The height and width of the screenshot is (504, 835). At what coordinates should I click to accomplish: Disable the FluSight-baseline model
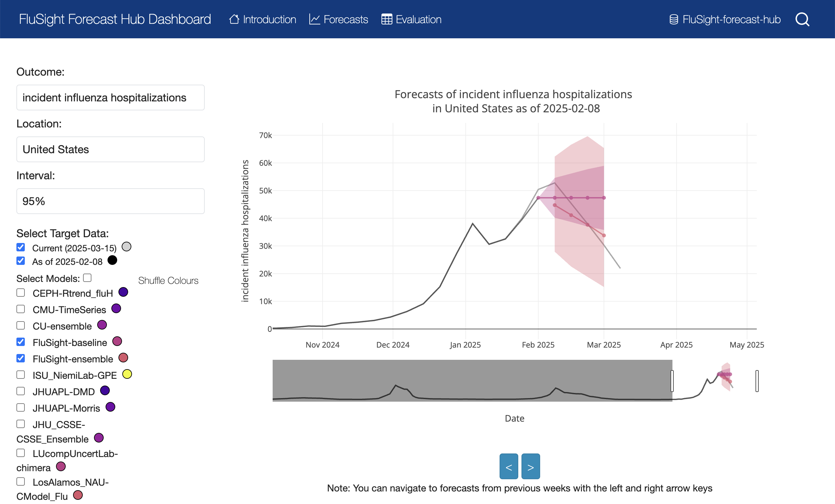point(21,342)
